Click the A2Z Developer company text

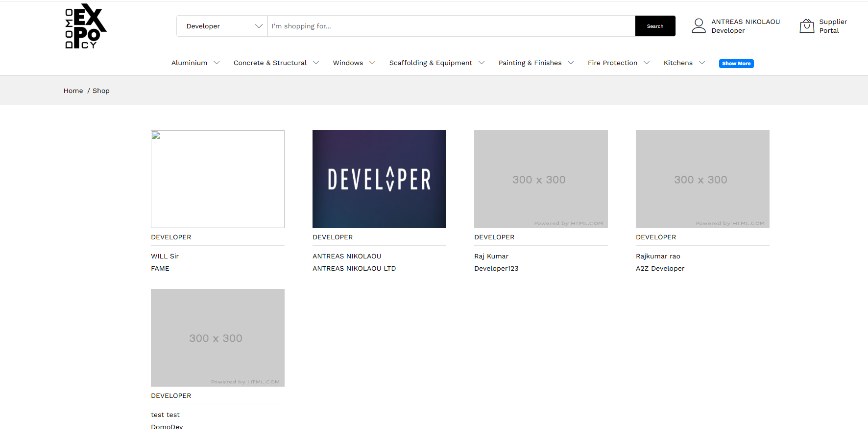click(x=660, y=268)
